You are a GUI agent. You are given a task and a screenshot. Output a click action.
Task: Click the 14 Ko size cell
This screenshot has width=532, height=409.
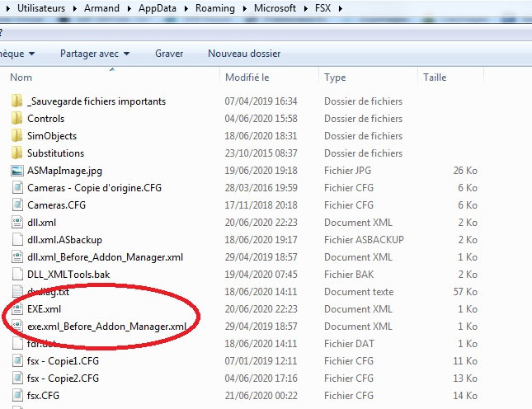[x=465, y=396]
